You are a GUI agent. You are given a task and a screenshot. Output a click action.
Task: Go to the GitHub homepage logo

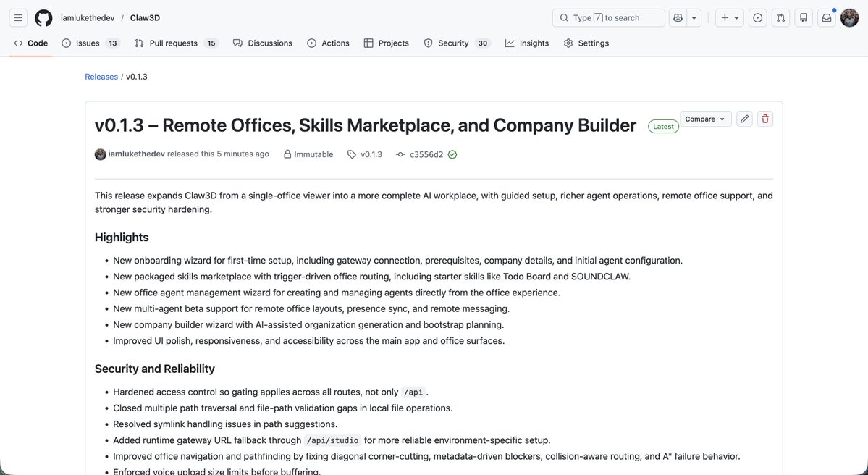[x=43, y=17]
